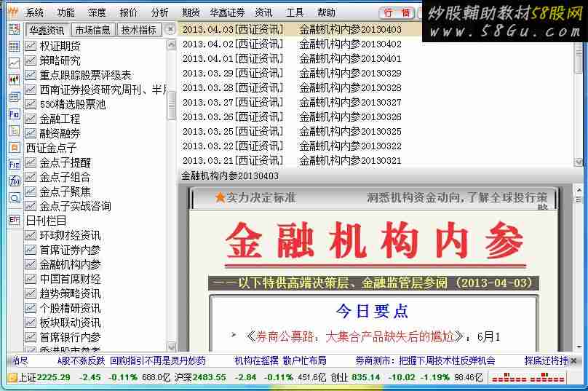Click the magnifier search sidebar icon
The width and height of the screenshot is (588, 391).
point(15,198)
